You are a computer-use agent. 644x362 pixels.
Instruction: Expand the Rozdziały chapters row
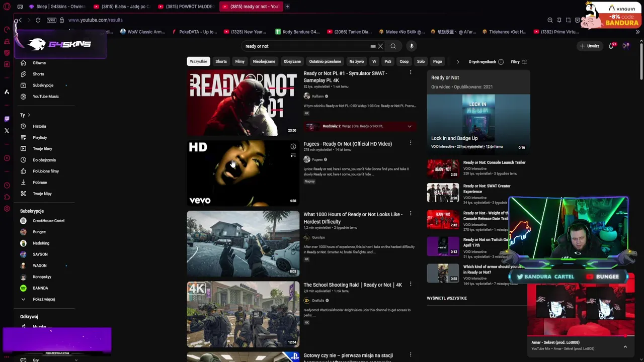click(x=359, y=126)
